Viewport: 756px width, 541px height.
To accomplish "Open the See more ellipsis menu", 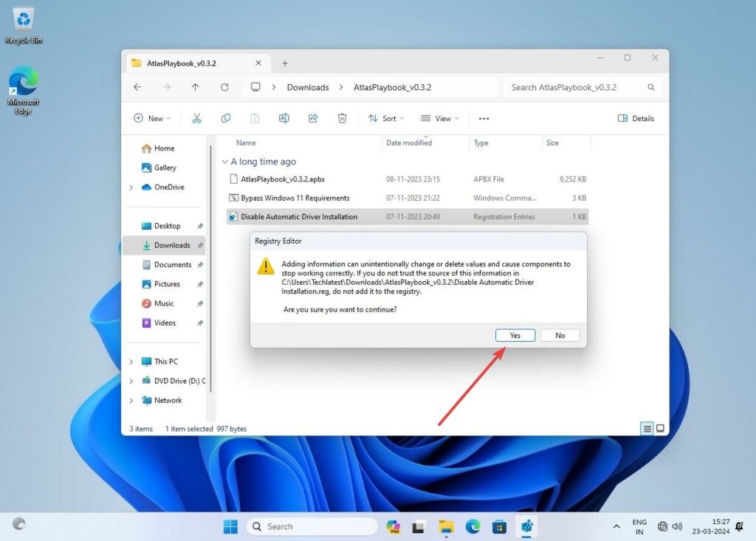I will pos(484,118).
